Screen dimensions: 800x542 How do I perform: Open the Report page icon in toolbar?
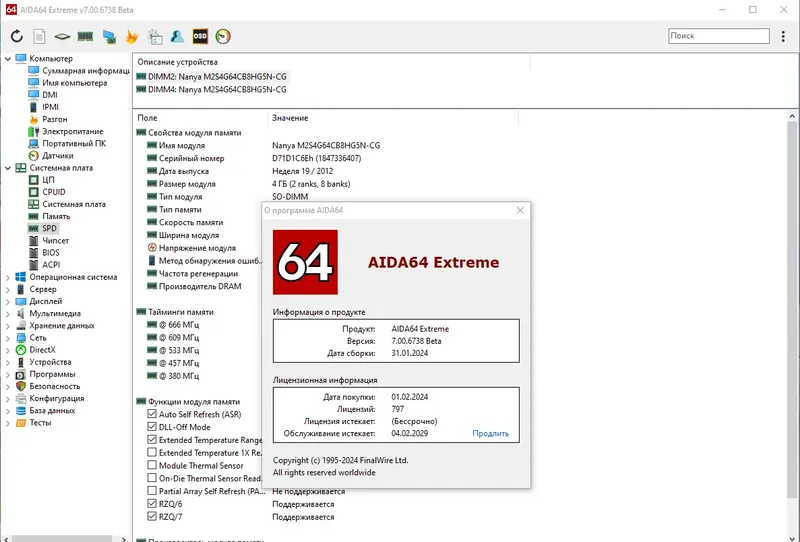(39, 36)
